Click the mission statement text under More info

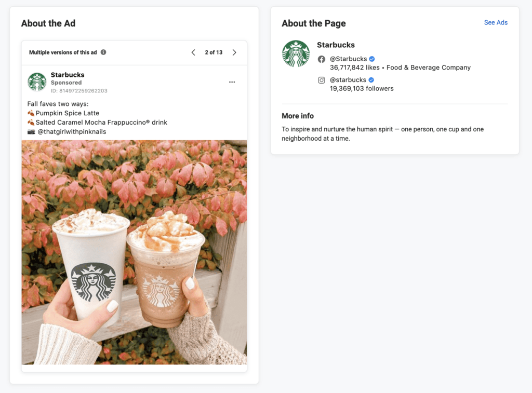point(383,134)
